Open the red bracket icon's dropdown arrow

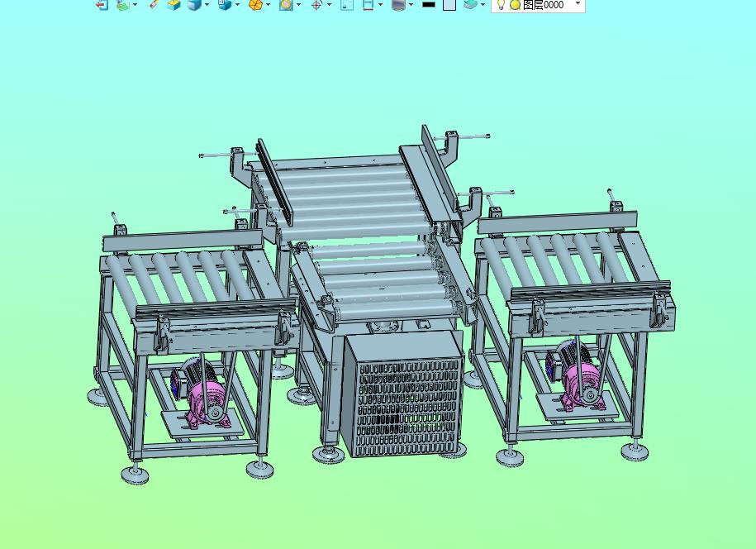[380, 5]
